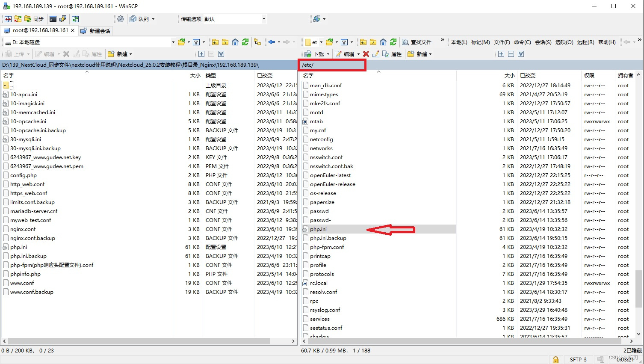Click the minus icon above the remote file list

click(511, 54)
